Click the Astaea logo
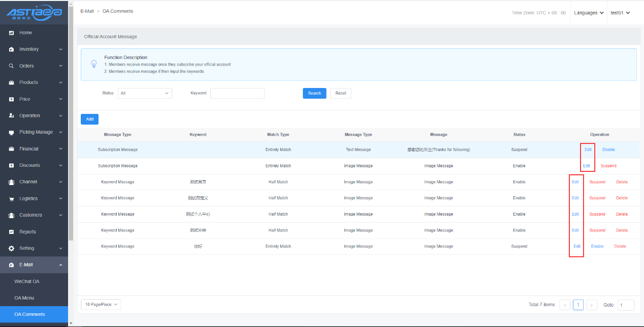This screenshot has height=327, width=644. pyautogui.click(x=34, y=12)
